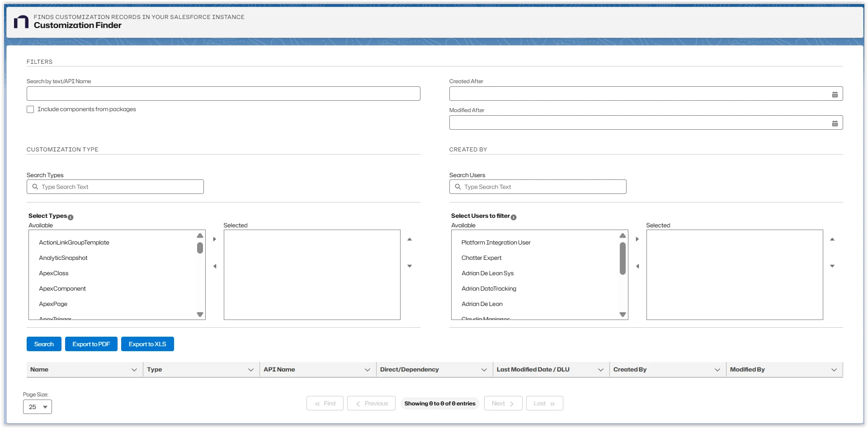
Task: Export results with Export to PDF
Action: (91, 344)
